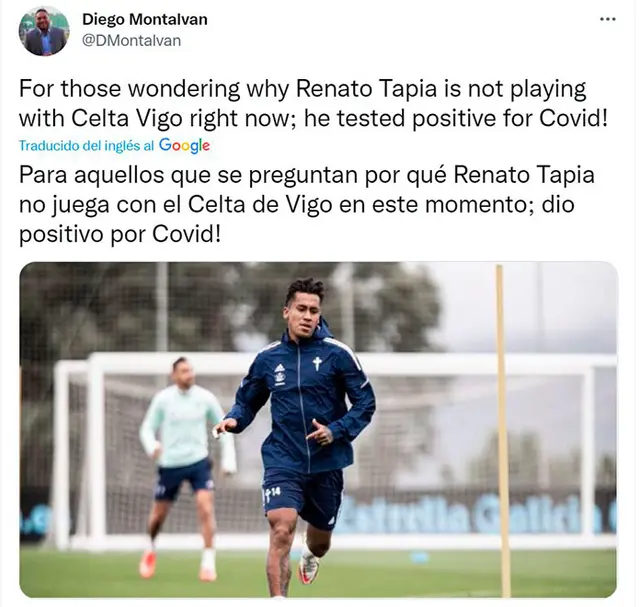Select the original English tweet text
The image size is (640, 607).
click(x=313, y=104)
